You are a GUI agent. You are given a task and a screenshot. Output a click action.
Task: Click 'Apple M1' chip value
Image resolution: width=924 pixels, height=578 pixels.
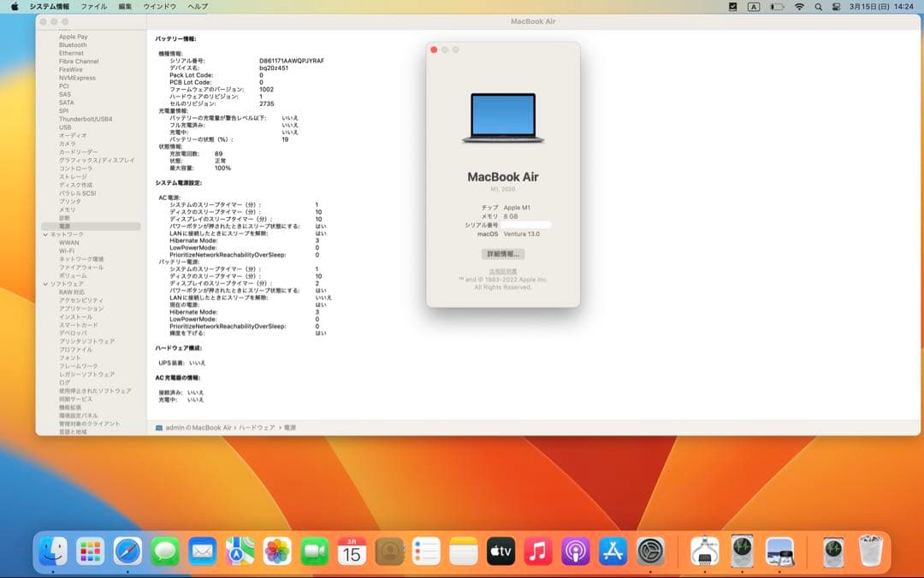point(517,208)
